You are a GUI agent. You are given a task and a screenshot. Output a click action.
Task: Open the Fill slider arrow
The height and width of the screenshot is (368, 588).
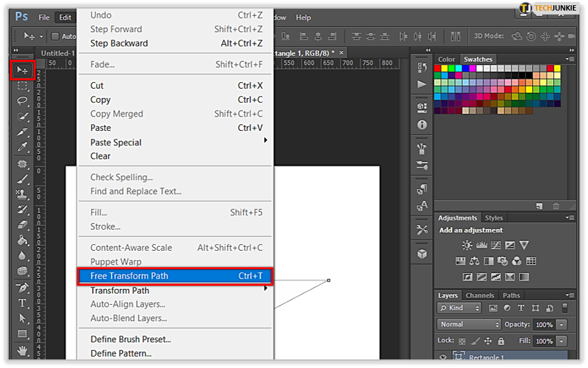[562, 342]
